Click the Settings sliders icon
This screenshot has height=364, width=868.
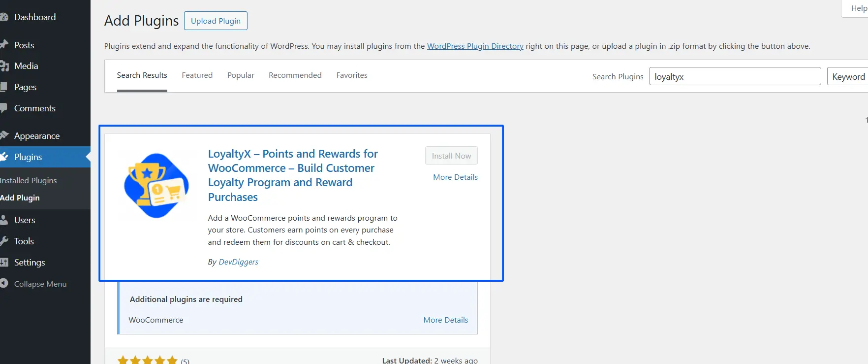tap(4, 263)
